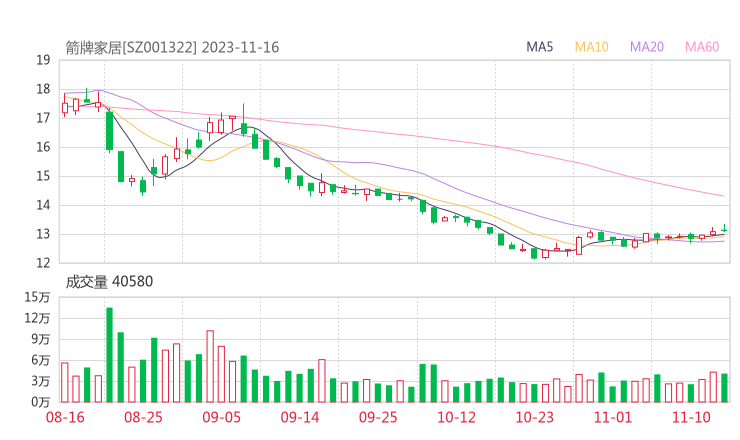Image resolution: width=740 pixels, height=440 pixels.
Task: Click the volume axis label 3万
Action: (x=41, y=381)
